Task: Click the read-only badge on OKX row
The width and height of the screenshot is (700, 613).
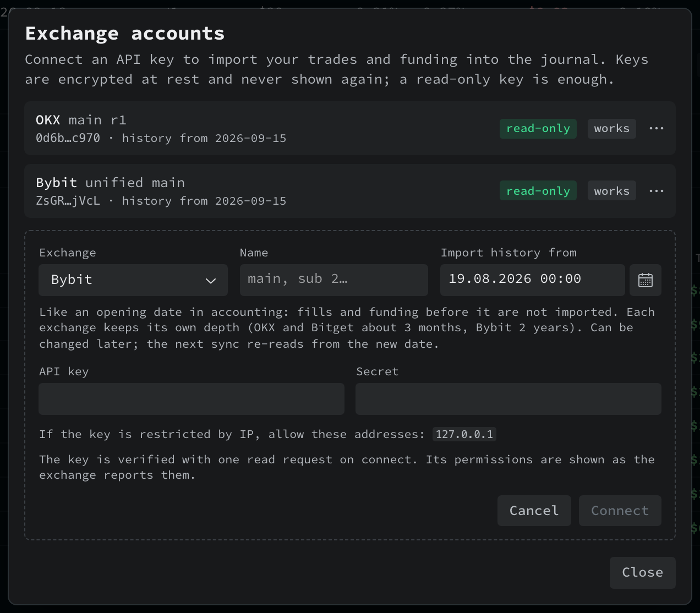Action: pyautogui.click(x=538, y=128)
